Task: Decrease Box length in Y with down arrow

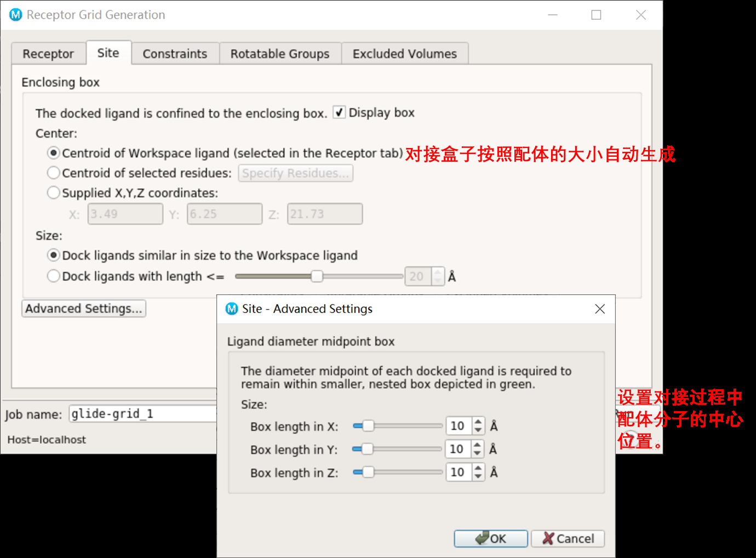Action: point(477,453)
